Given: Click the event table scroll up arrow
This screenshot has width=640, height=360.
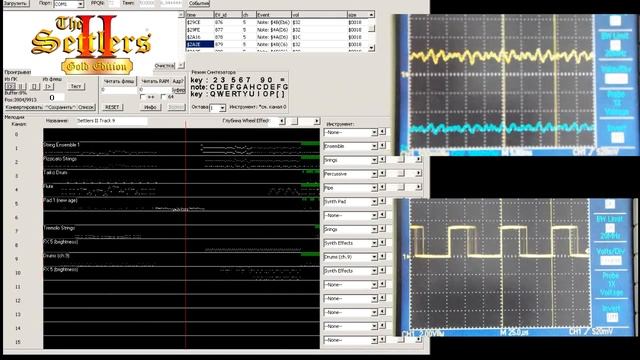Looking at the screenshot, I should point(371,15).
